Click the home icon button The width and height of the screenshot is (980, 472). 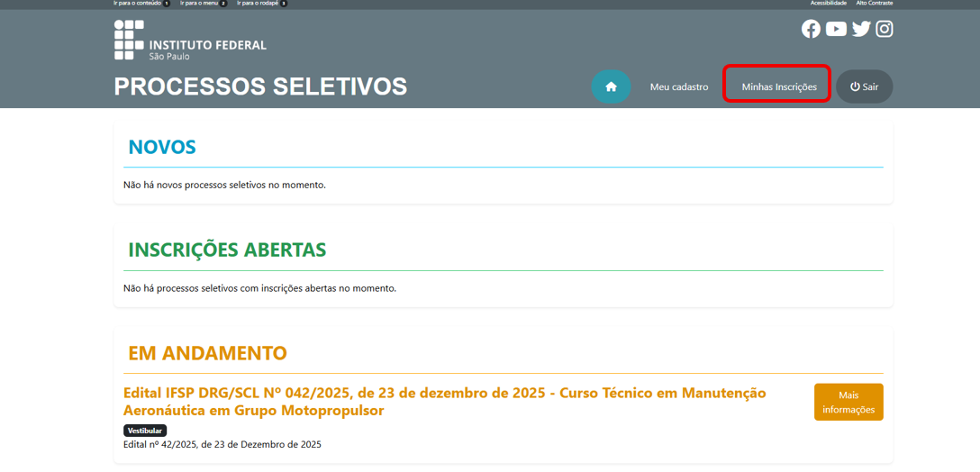(x=611, y=86)
